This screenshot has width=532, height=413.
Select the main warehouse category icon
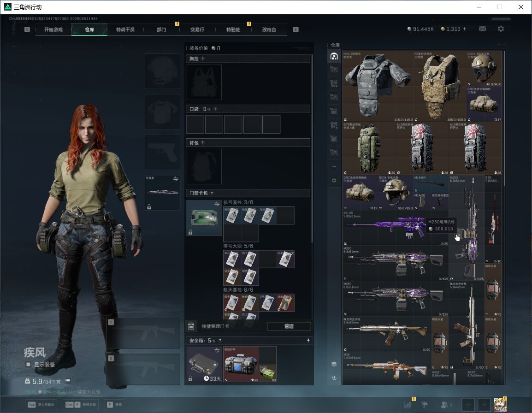(x=334, y=56)
